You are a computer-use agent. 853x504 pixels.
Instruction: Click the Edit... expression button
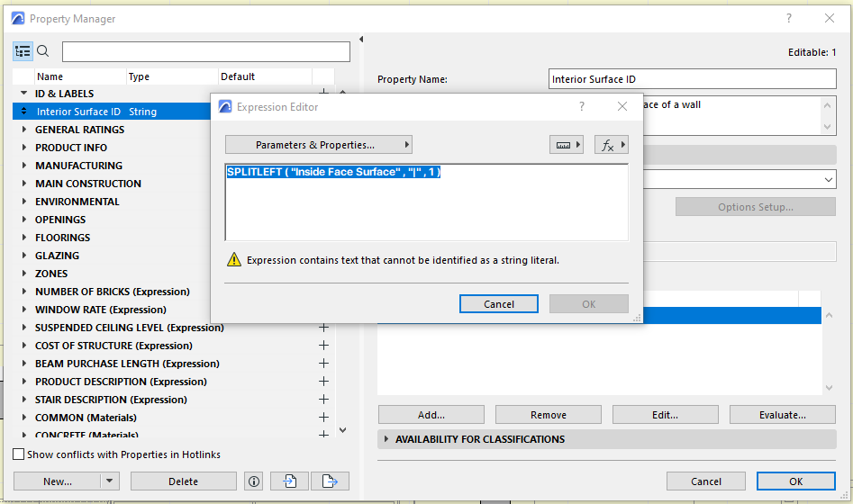(666, 415)
